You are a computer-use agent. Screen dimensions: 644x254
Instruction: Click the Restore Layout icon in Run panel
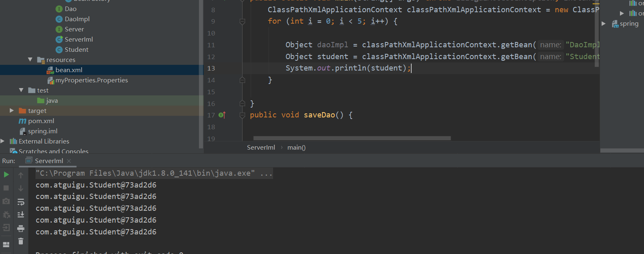click(6, 245)
